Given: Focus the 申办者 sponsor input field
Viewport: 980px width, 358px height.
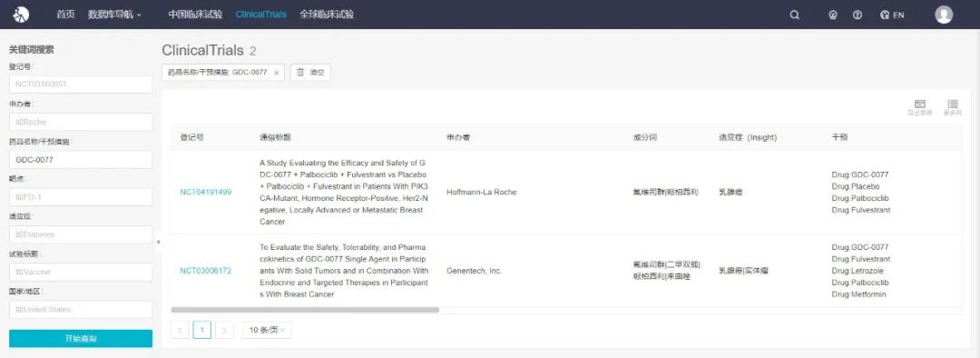Looking at the screenshot, I should 81,122.
